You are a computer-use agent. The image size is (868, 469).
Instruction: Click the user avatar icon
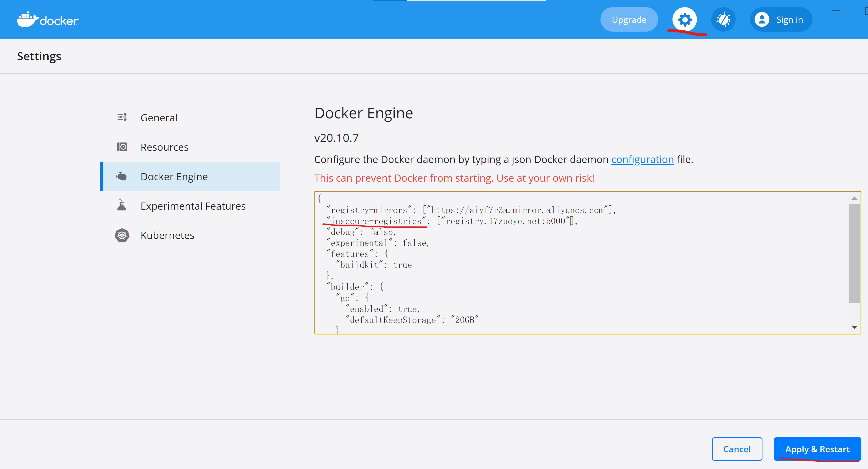coord(762,20)
